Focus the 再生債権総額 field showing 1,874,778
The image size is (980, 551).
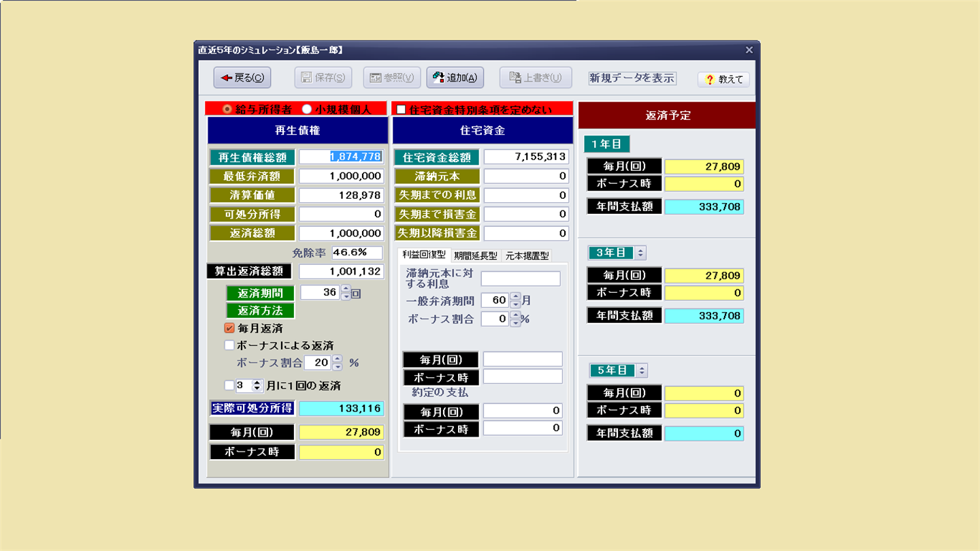click(341, 157)
